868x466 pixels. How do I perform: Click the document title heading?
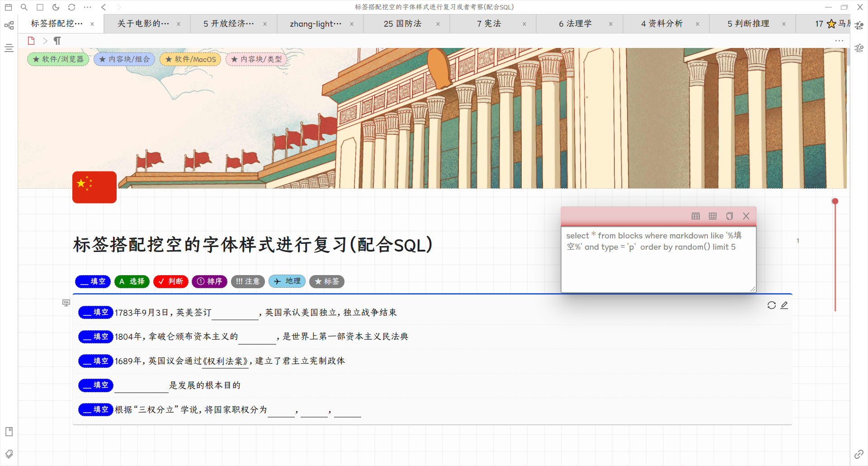253,245
